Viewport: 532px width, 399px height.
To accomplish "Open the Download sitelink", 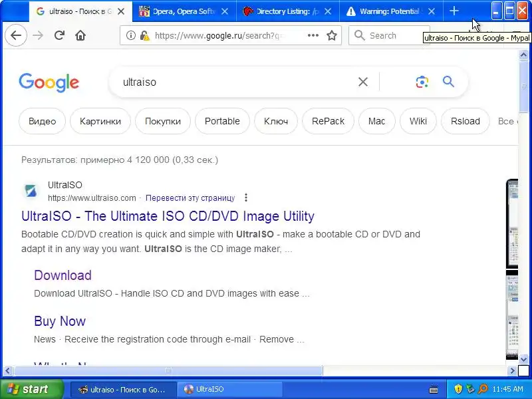I will pyautogui.click(x=63, y=275).
